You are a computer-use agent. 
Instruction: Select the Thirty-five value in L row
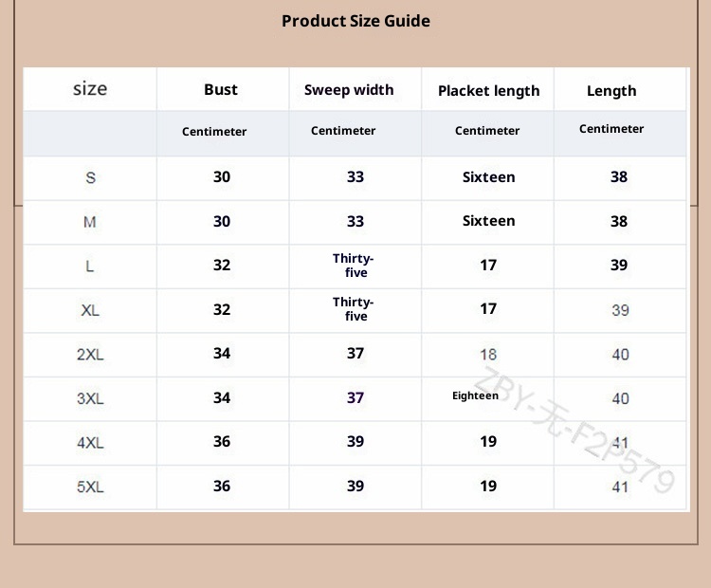click(354, 266)
